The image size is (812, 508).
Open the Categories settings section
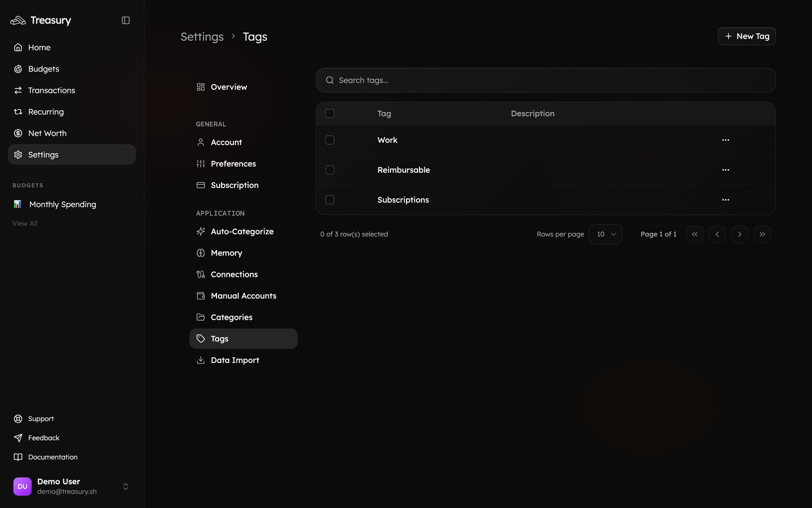click(244, 317)
